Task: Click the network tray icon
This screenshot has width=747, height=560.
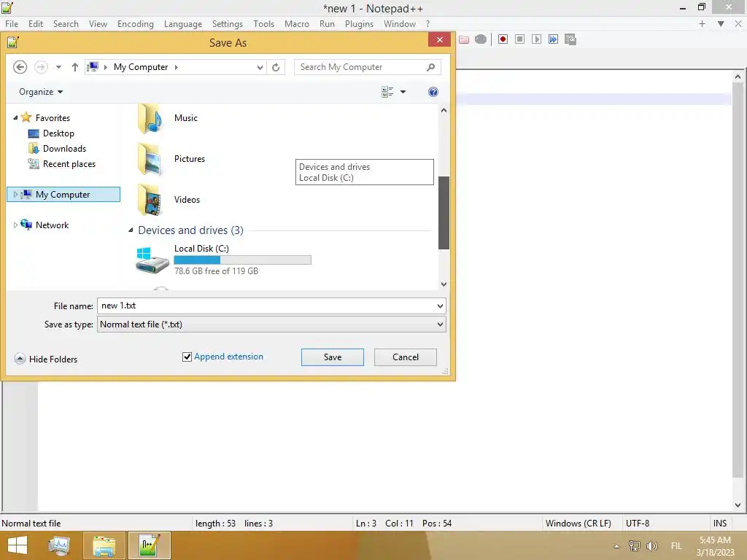Action: [x=634, y=545]
